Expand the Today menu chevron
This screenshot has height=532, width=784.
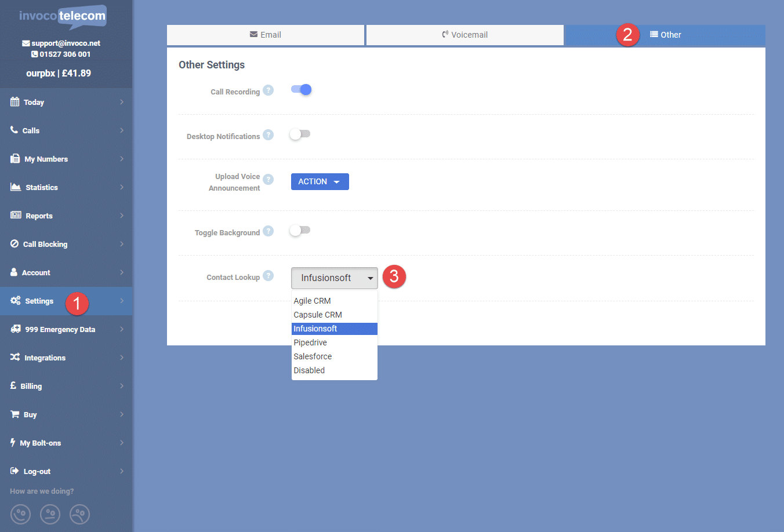(x=122, y=102)
